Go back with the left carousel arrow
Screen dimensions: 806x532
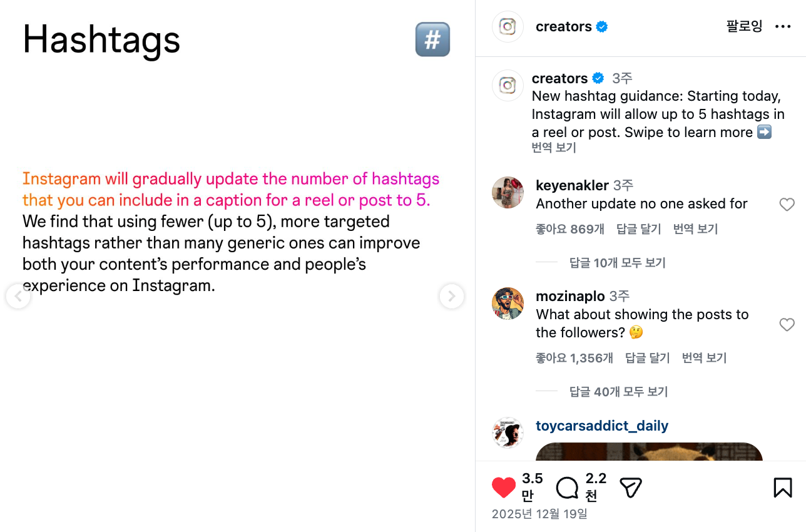point(18,296)
